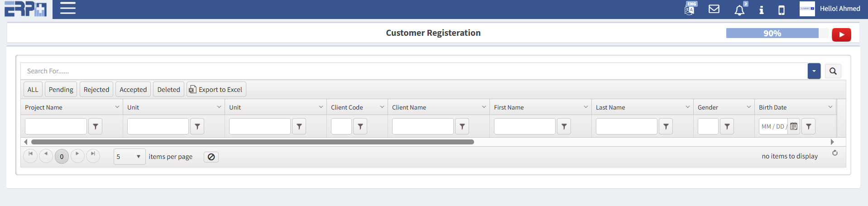
Task: Expand Project Name column menu
Action: [x=117, y=107]
